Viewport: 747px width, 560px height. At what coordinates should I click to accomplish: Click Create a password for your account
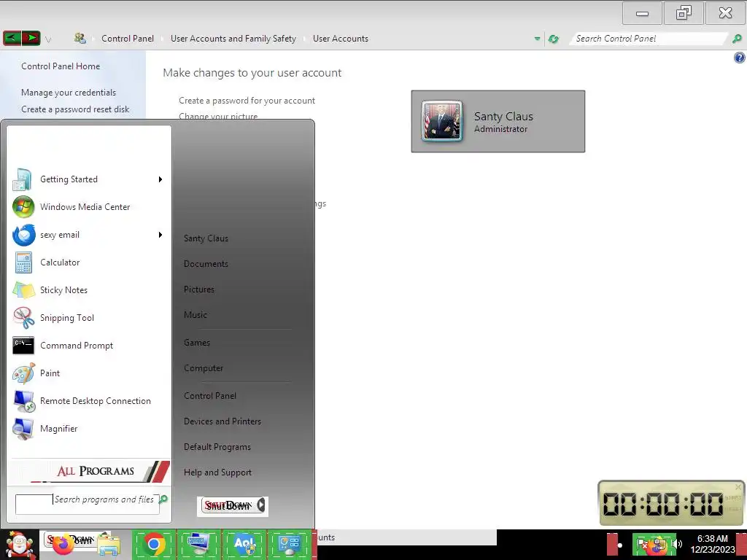pos(247,101)
